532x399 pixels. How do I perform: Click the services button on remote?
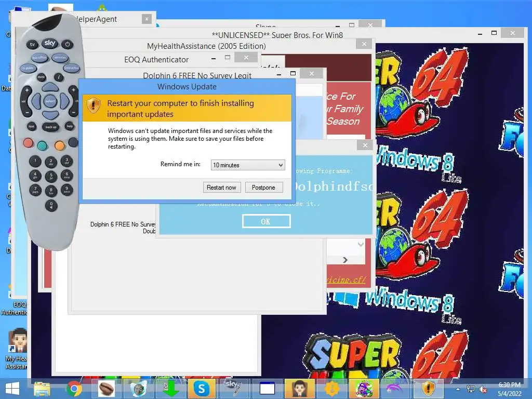(60, 58)
